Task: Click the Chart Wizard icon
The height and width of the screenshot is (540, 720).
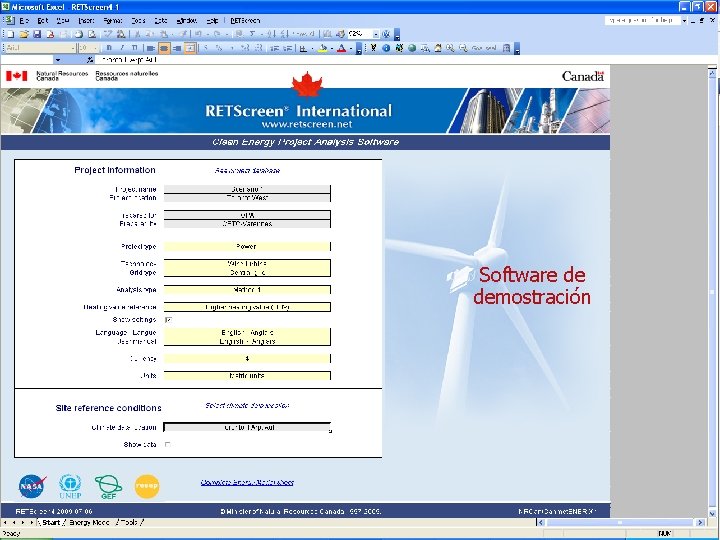Action: coord(327,34)
